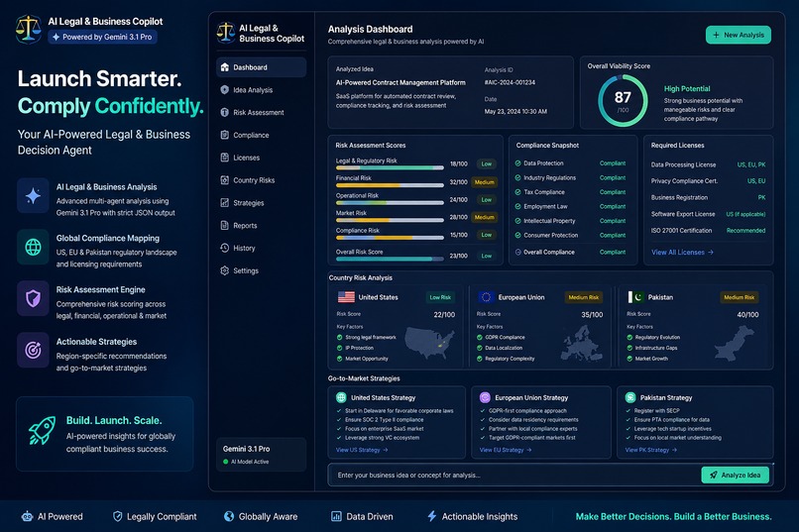This screenshot has width=799, height=532.
Task: Click the GDPR Compliance key factor checkmark
Action: [x=480, y=337]
